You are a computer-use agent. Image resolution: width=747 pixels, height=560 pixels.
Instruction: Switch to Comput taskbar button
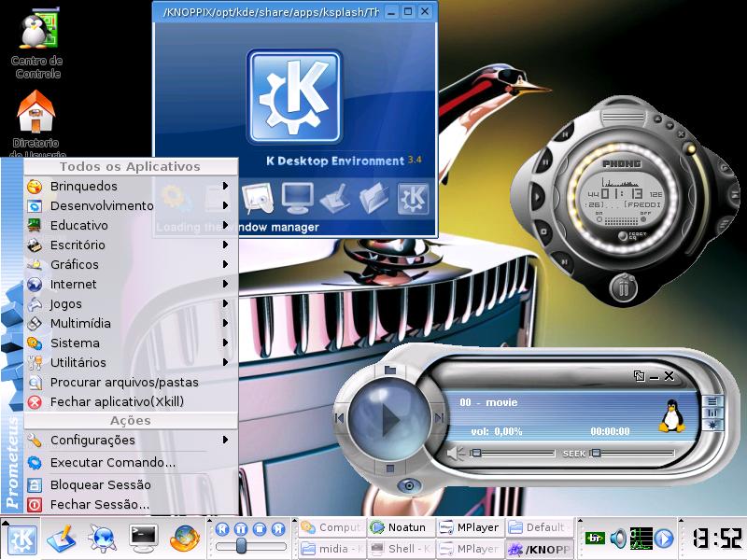(x=332, y=527)
